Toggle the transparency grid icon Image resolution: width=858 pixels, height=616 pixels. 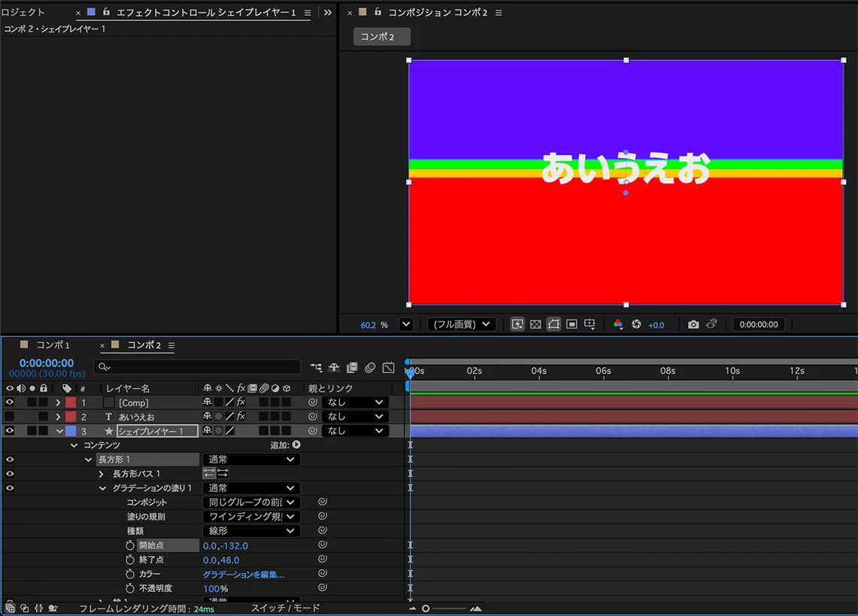point(535,324)
